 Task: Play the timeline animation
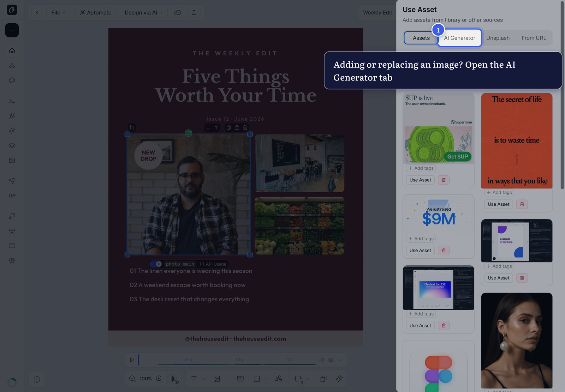[132, 360]
